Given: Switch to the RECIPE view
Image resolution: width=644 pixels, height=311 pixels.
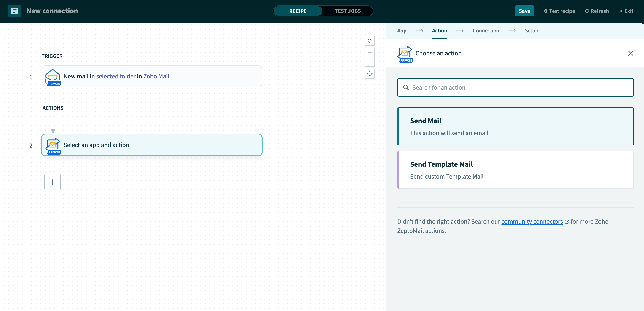Looking at the screenshot, I should click(298, 11).
